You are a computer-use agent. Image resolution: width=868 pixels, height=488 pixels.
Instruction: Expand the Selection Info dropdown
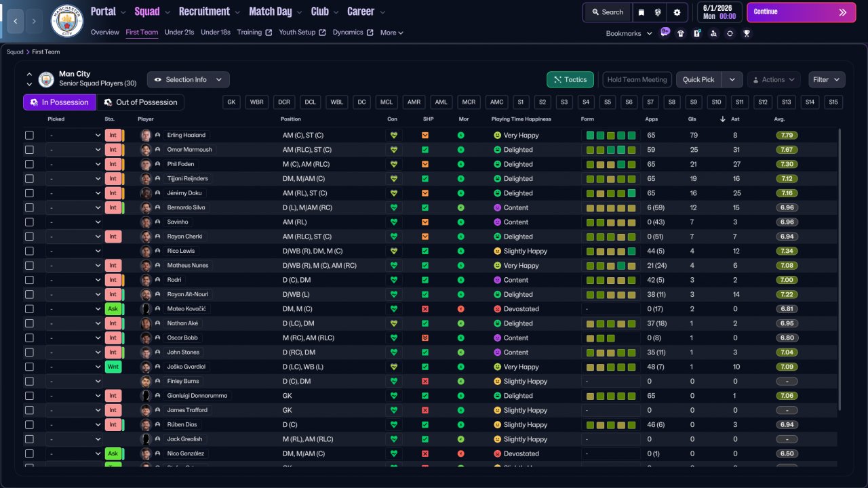tap(188, 80)
